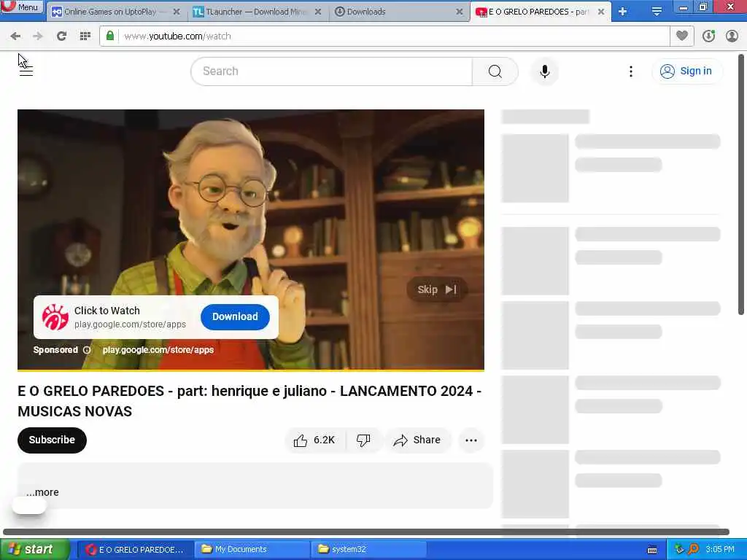Click the 3:05 PM taskbar clock
This screenshot has height=560, width=747.
tap(720, 550)
